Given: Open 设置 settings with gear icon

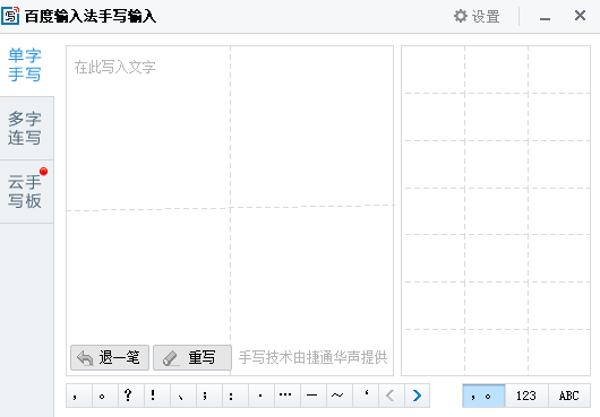Looking at the screenshot, I should (x=476, y=16).
